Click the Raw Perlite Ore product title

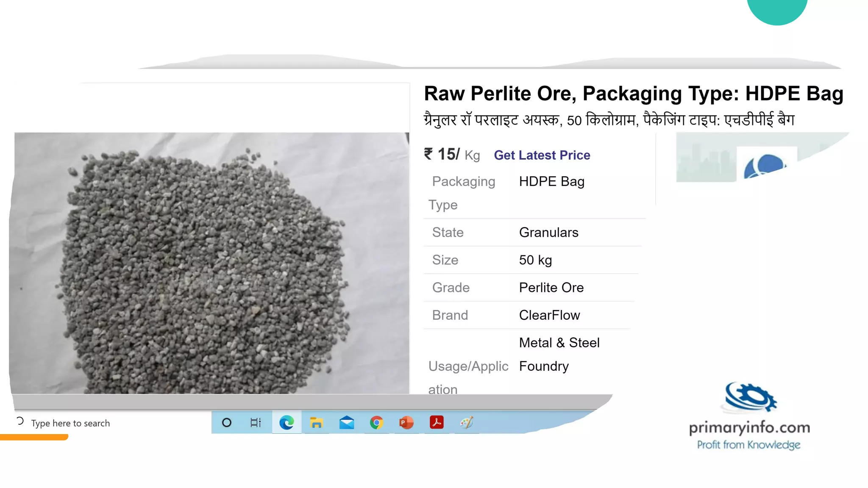tap(634, 94)
